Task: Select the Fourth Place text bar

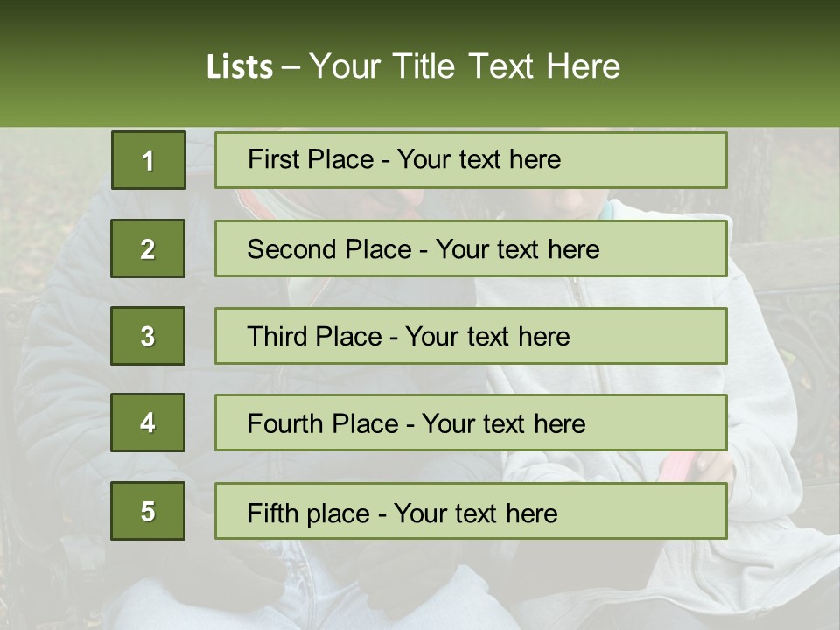Action: point(471,423)
